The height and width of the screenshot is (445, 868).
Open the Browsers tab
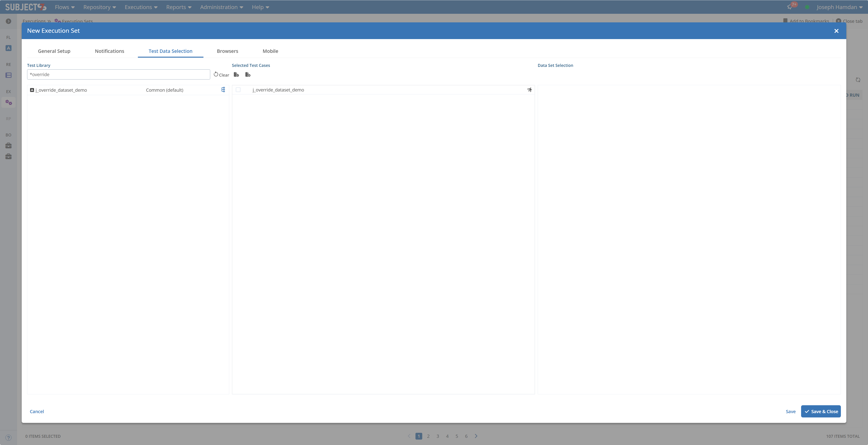pos(227,51)
